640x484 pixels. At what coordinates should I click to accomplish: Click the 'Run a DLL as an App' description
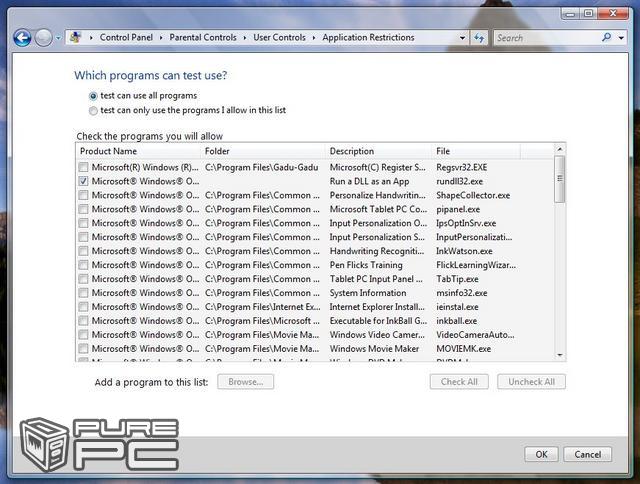point(369,181)
